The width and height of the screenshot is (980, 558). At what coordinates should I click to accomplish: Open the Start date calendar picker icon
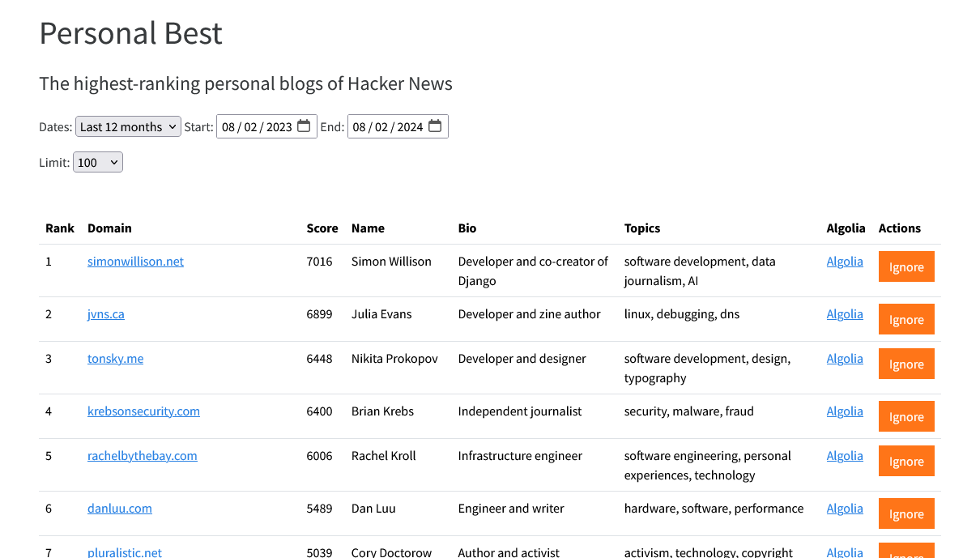pos(304,126)
